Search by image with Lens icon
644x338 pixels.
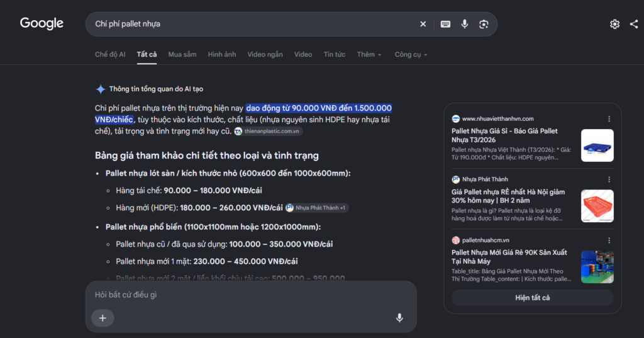point(484,25)
